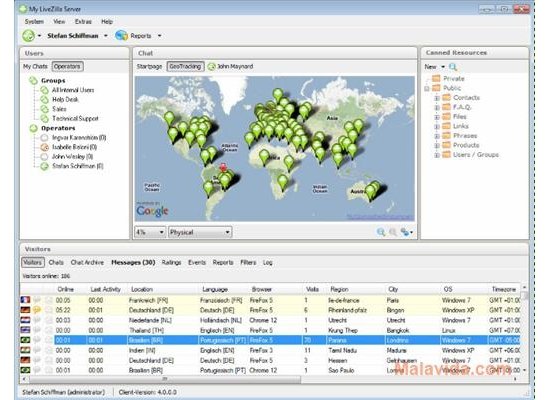Select operator Stefan Schiffman in the tree
The width and height of the screenshot is (550, 400).
pyautogui.click(x=78, y=166)
